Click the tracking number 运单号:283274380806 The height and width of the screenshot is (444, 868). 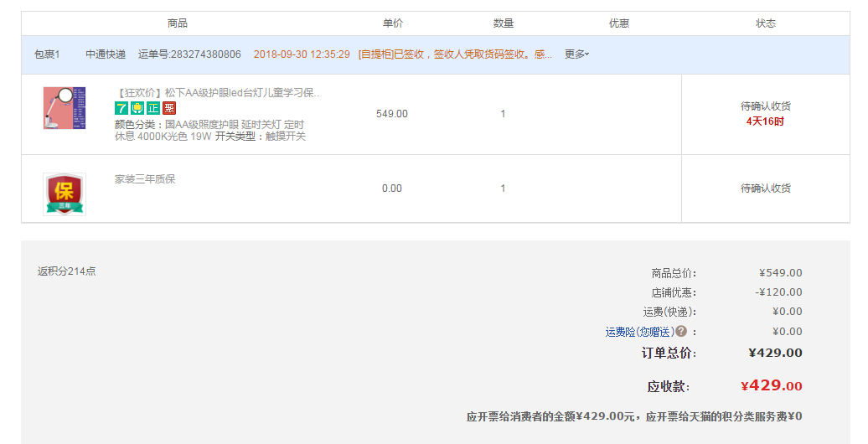(189, 54)
